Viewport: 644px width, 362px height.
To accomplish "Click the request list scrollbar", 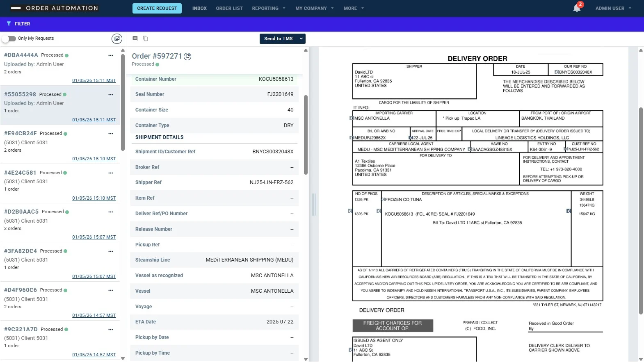I will (123, 102).
